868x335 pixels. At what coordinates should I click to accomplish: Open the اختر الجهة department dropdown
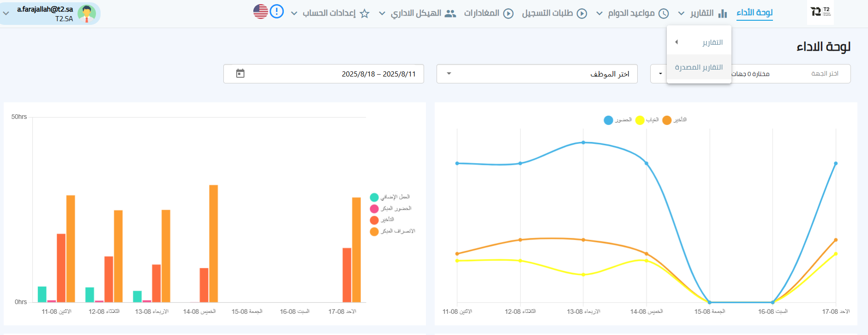pos(750,74)
